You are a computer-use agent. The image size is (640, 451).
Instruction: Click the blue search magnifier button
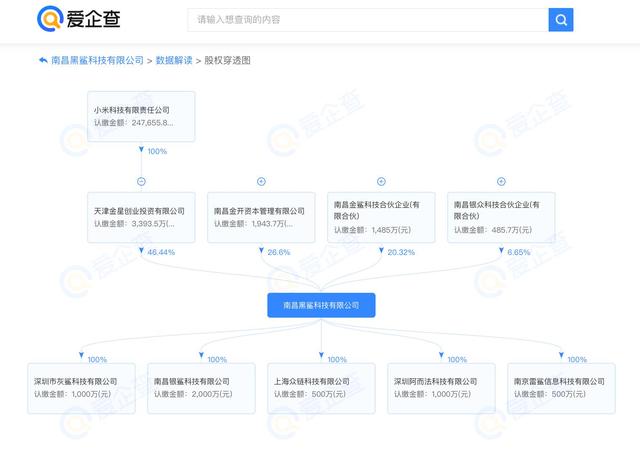[x=561, y=20]
